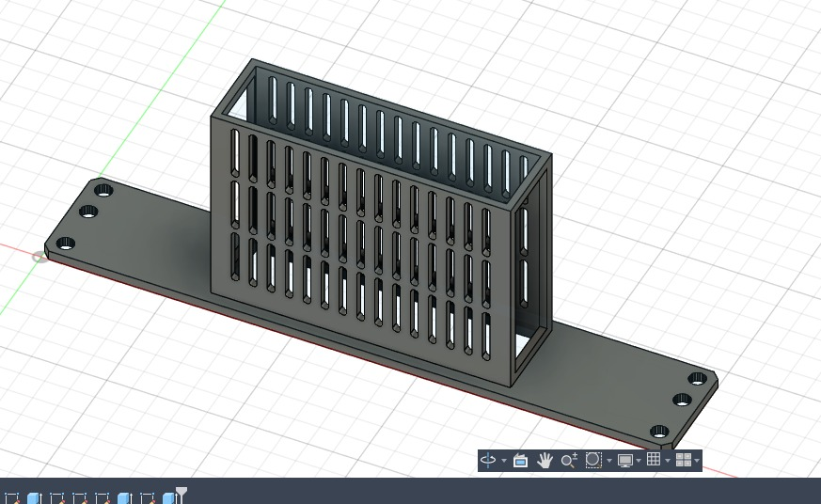
Task: Select the Zoom magnifier tool
Action: [x=569, y=460]
